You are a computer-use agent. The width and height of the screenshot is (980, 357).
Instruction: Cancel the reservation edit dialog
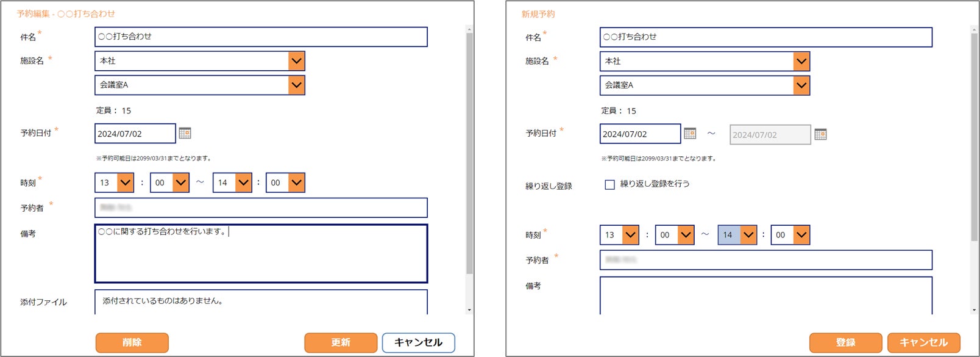419,342
